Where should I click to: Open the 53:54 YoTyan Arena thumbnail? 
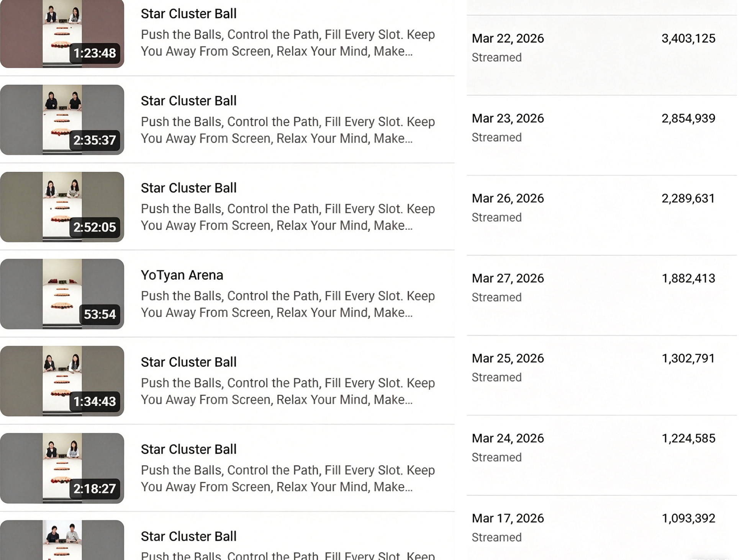coord(62,294)
